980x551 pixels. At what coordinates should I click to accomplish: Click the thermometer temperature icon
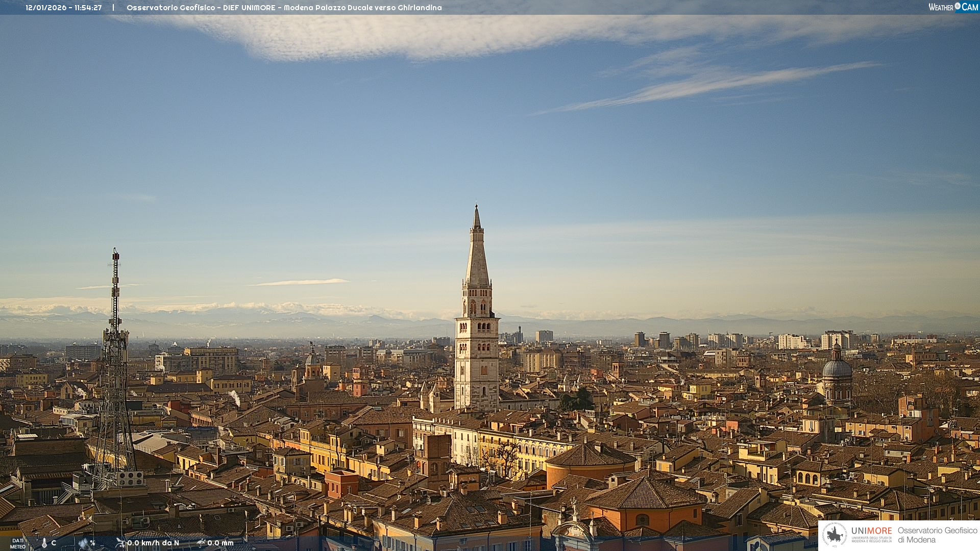(44, 543)
